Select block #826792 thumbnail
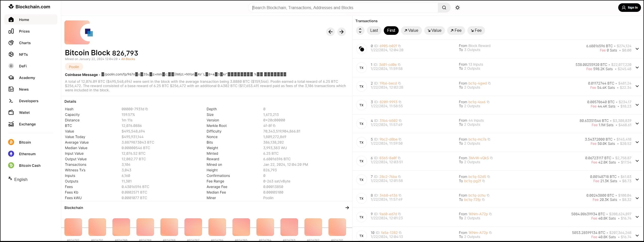 73,227
